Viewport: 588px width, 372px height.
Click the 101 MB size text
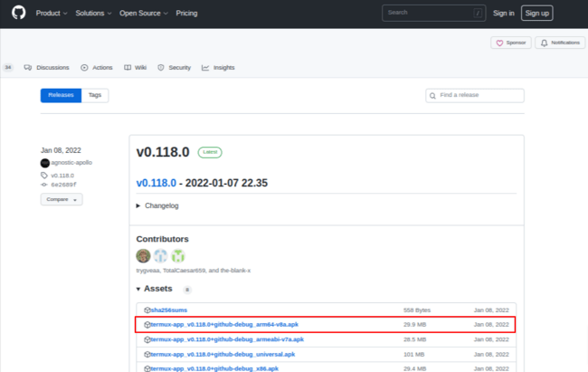click(414, 355)
